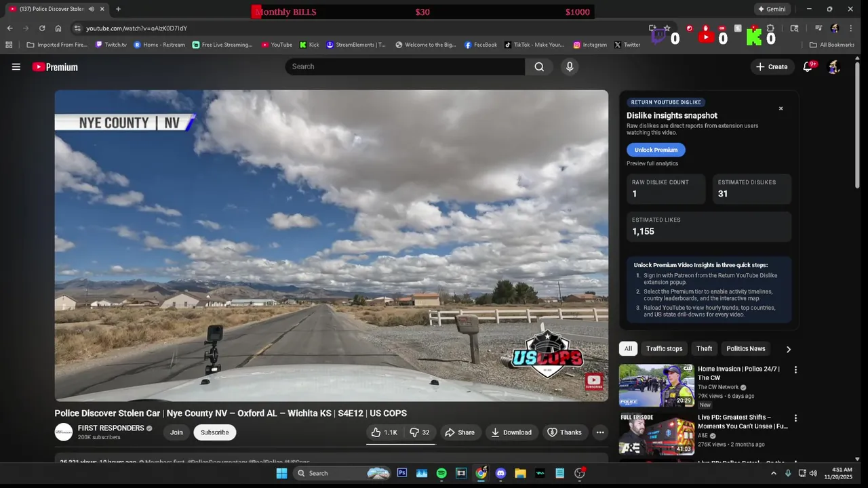Image resolution: width=868 pixels, height=488 pixels.
Task: Download the video
Action: tap(511, 432)
